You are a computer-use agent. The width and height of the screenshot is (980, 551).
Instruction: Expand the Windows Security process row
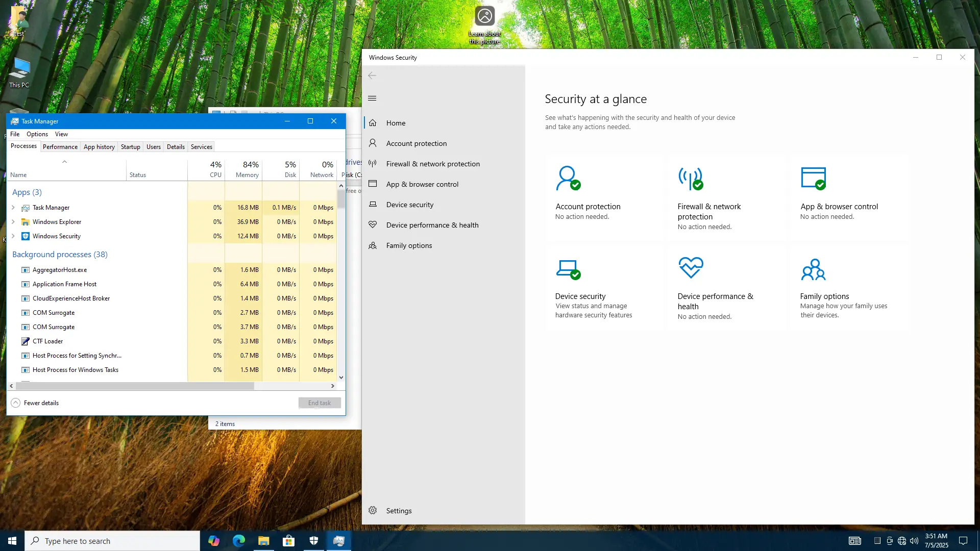click(x=13, y=236)
